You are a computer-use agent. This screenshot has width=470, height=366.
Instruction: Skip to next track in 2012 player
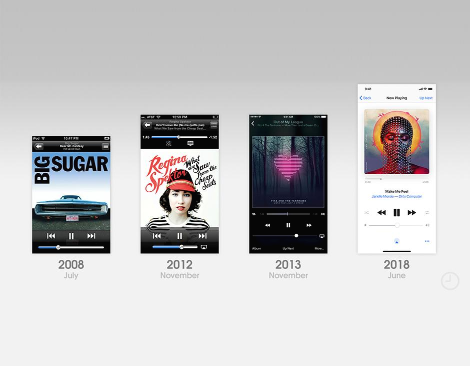coord(202,236)
